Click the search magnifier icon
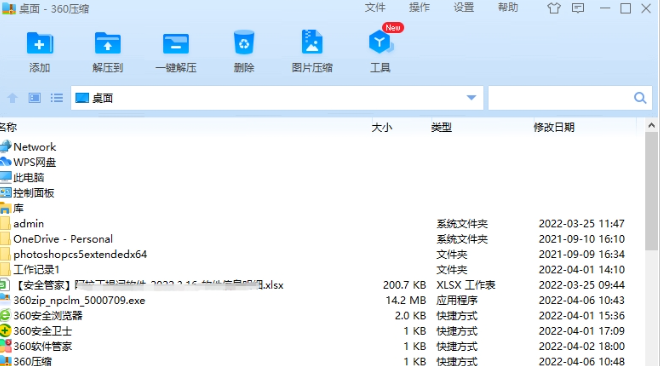Image resolution: width=660 pixels, height=366 pixels. pos(640,98)
